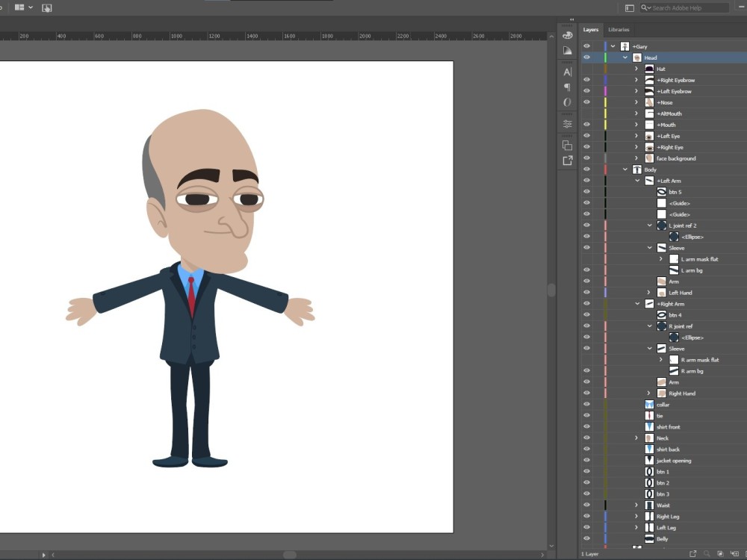Open the sliders icon panel in dock
The width and height of the screenshot is (747, 560).
click(x=567, y=124)
